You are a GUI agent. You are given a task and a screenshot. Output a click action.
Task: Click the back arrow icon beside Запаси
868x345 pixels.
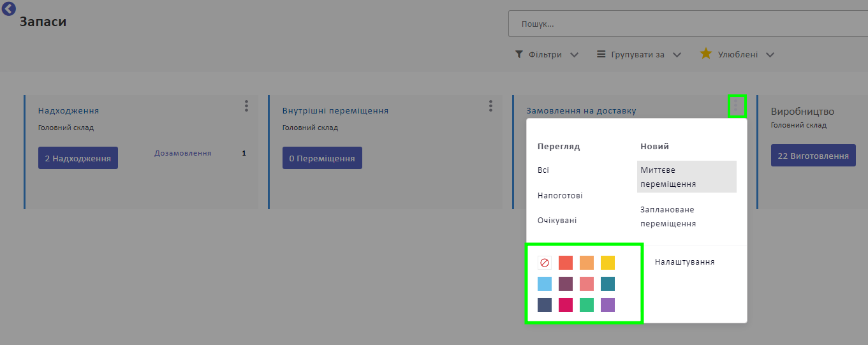[x=9, y=9]
